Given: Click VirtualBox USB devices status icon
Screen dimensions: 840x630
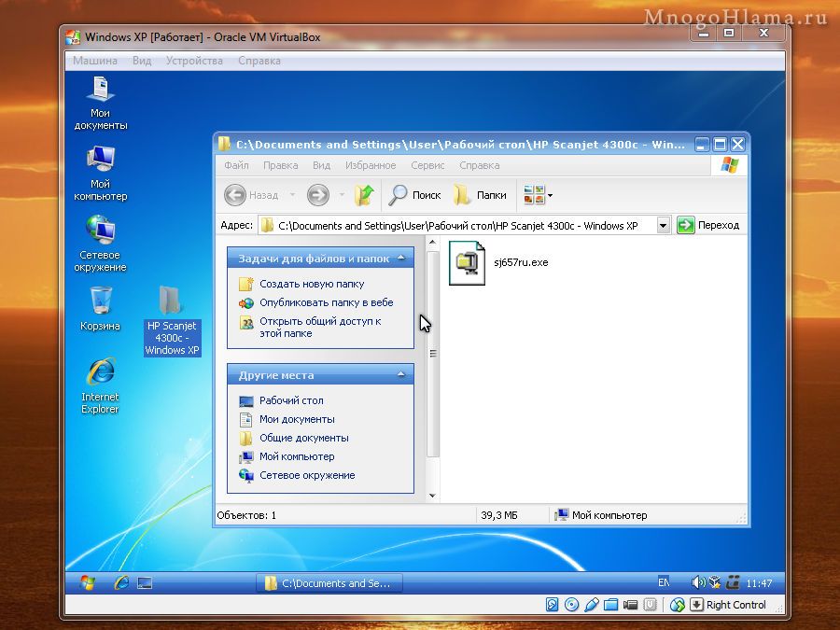Looking at the screenshot, I should click(x=592, y=605).
